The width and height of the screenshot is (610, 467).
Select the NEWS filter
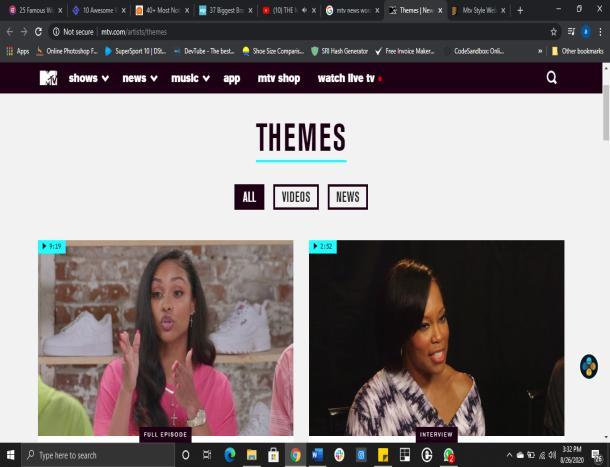[348, 197]
